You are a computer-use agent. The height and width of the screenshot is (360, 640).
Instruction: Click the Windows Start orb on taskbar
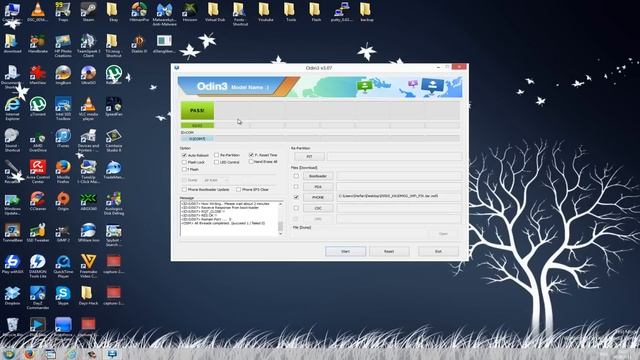(9, 354)
